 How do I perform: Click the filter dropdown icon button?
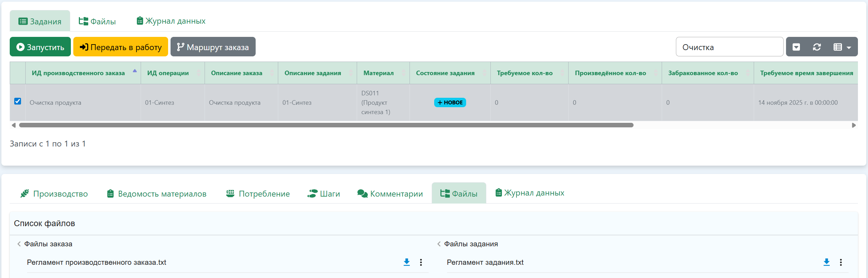coord(796,47)
